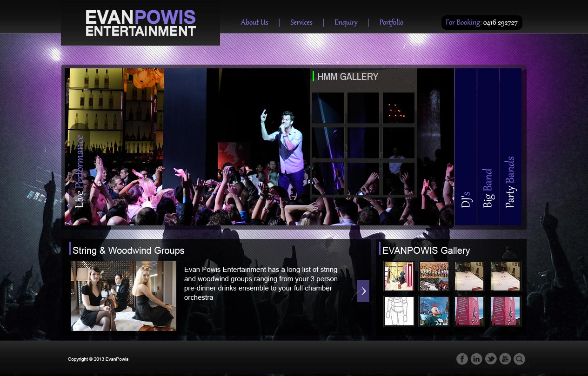
Task: Open the Services menu item
Action: click(x=301, y=22)
